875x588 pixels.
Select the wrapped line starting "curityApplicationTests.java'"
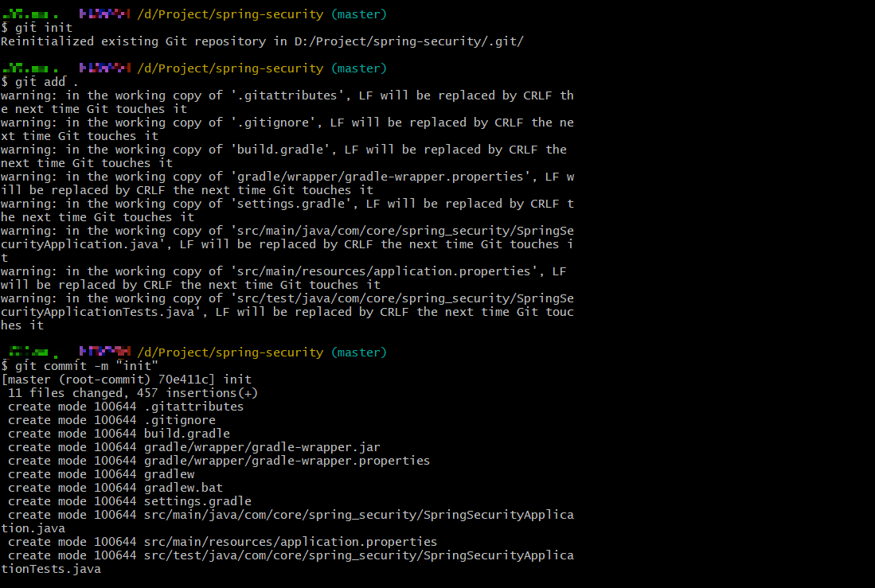[x=287, y=312]
